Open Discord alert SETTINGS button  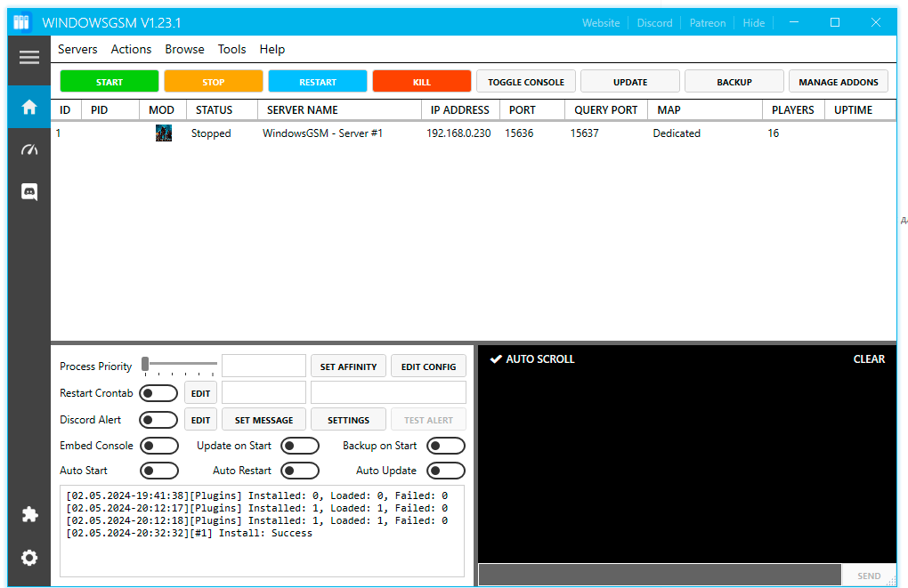tap(349, 420)
